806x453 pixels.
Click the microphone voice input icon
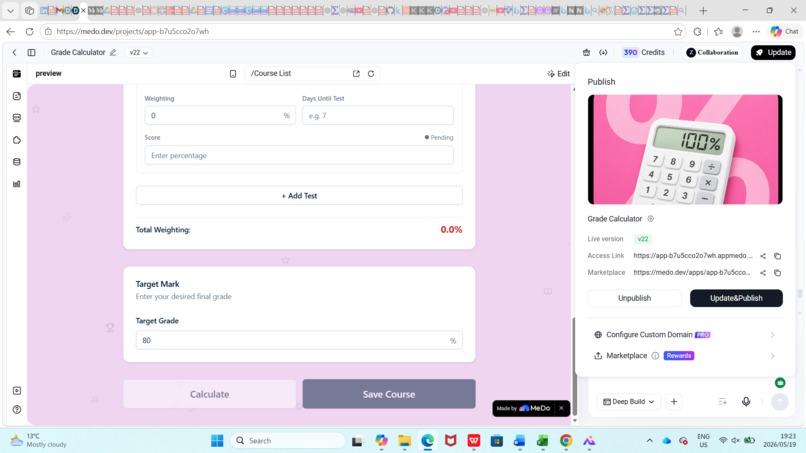point(746,402)
